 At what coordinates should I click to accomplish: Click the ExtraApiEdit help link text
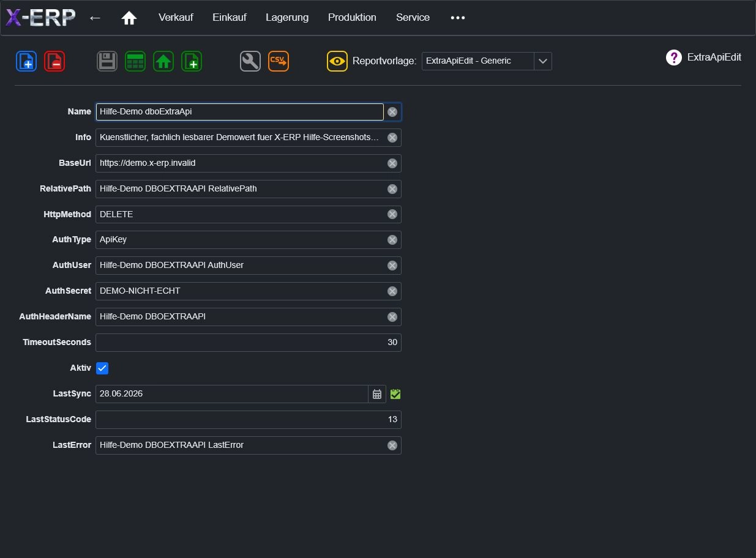(714, 58)
